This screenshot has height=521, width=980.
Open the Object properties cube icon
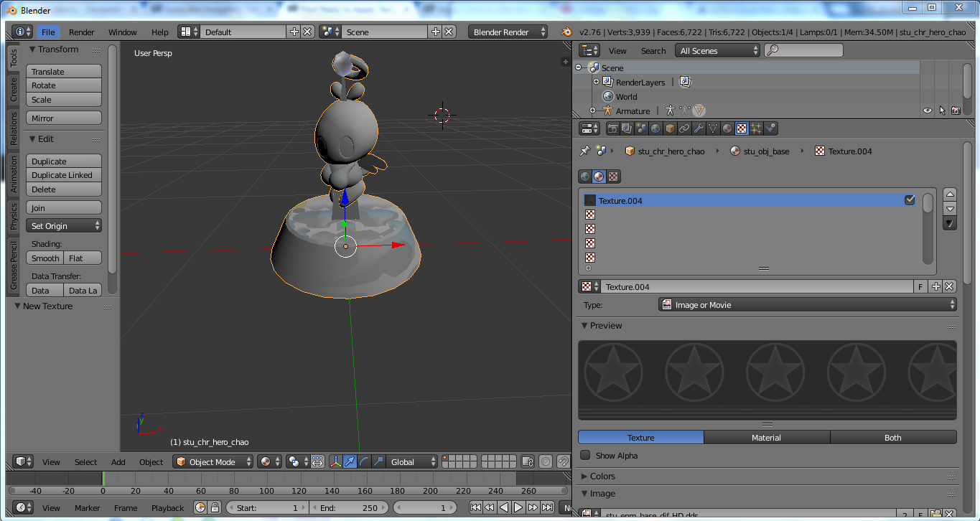coord(670,128)
